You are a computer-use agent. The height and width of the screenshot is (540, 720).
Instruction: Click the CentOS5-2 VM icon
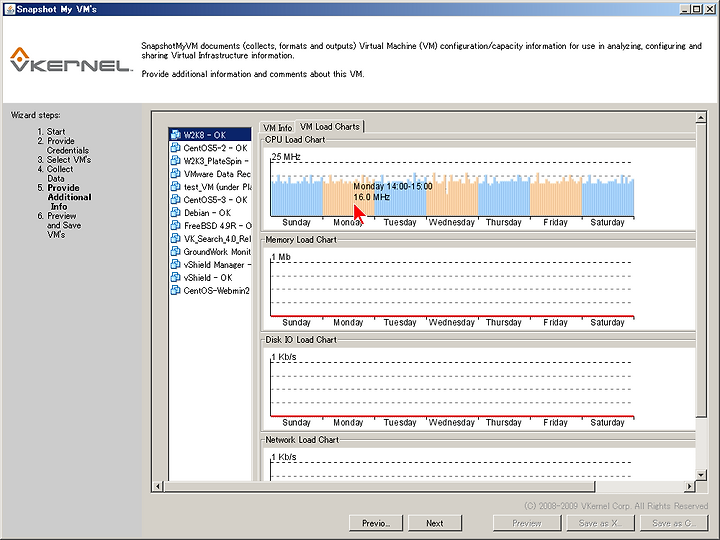pos(175,148)
